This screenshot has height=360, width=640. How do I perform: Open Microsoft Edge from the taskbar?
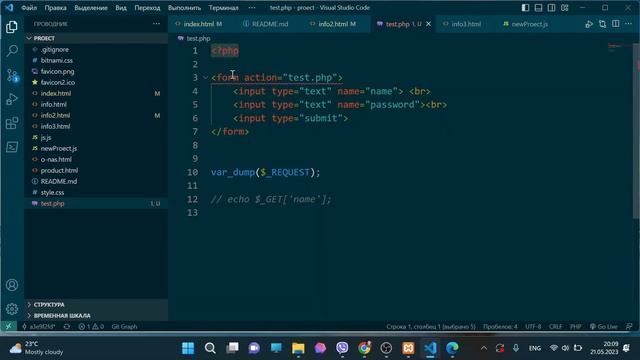(452, 348)
